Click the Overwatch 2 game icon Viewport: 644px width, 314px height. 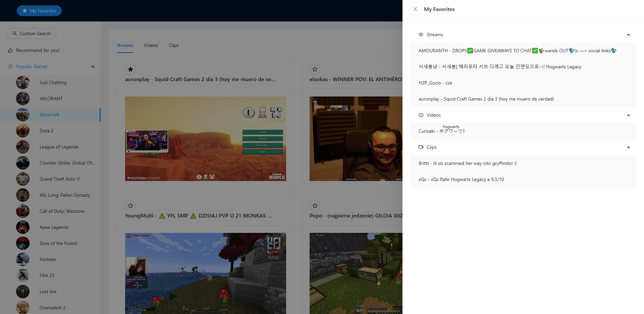coord(23,308)
